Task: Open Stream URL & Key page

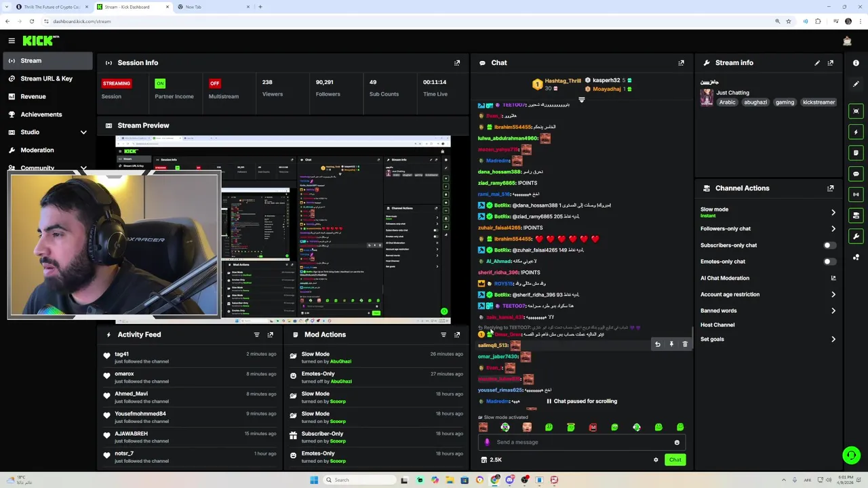Action: coord(47,79)
